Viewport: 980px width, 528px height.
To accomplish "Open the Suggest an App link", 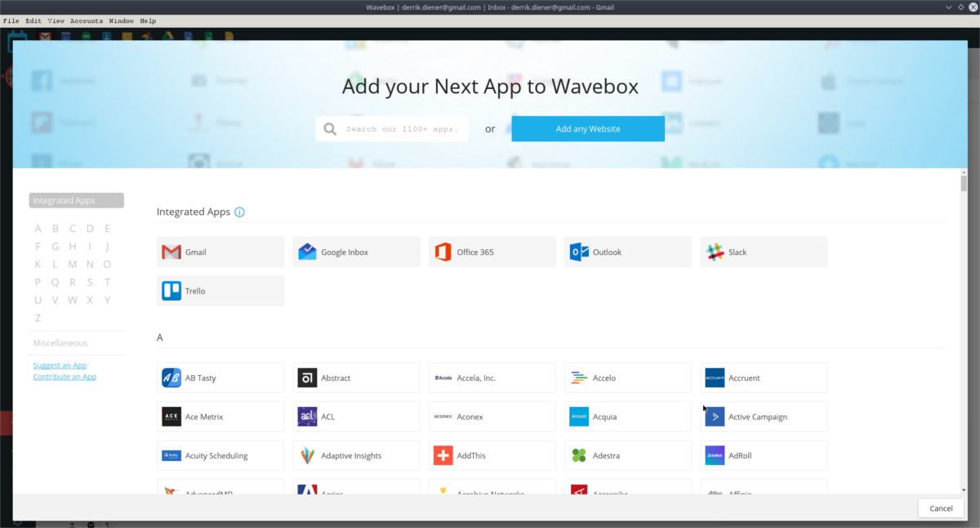I will [60, 365].
